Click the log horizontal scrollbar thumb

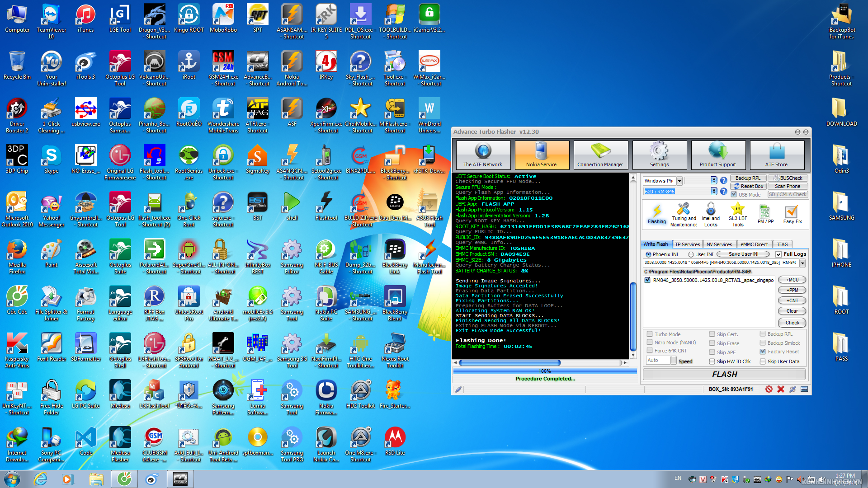tap(509, 362)
